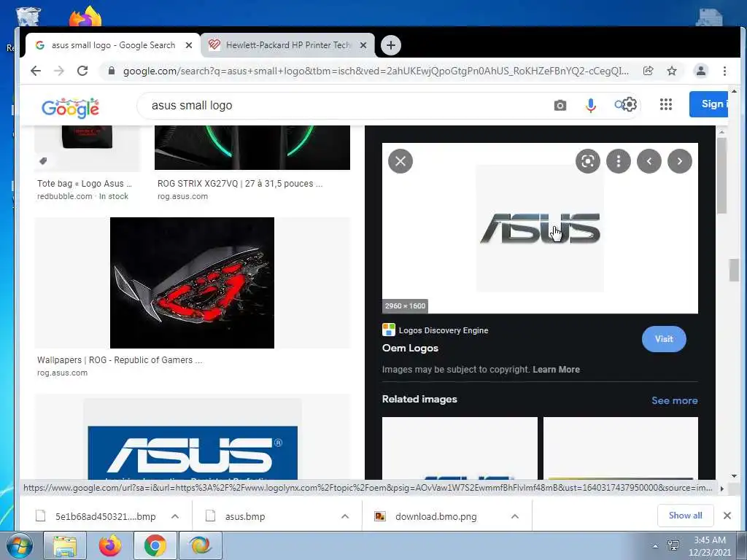Click the taskbar clock showing 3:45 AM

tap(710, 546)
